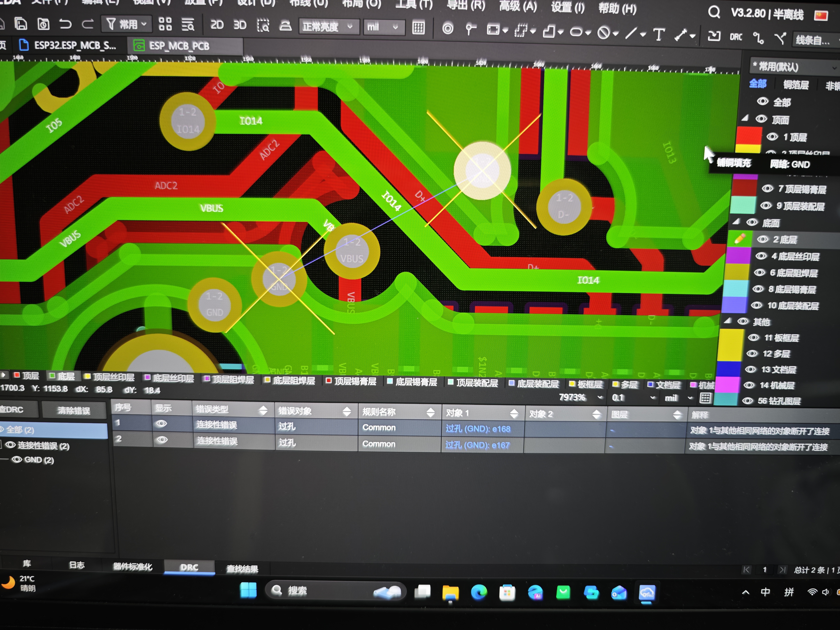Open the 日志 bottom panel tab

76,565
